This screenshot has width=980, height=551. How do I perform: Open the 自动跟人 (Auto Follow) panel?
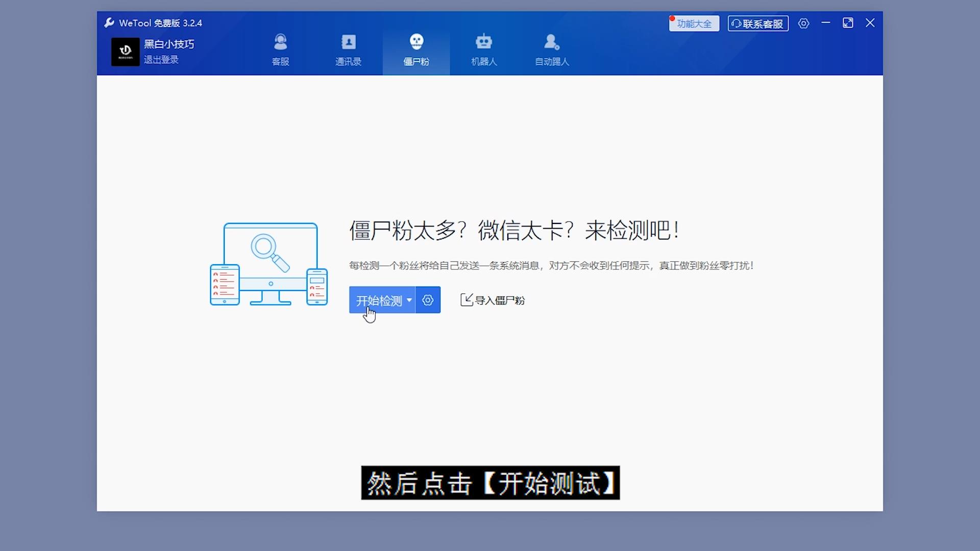(x=551, y=51)
